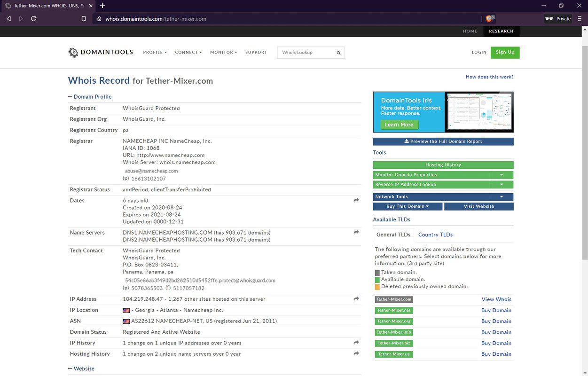Click Buy Domain for Tether-Mixer.info
Image resolution: width=588 pixels, height=376 pixels.
496,332
